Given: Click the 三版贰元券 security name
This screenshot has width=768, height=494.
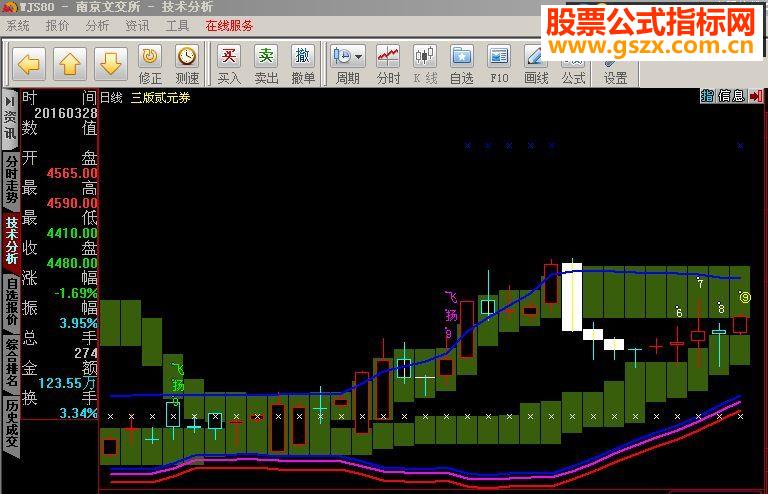Looking at the screenshot, I should (x=160, y=97).
